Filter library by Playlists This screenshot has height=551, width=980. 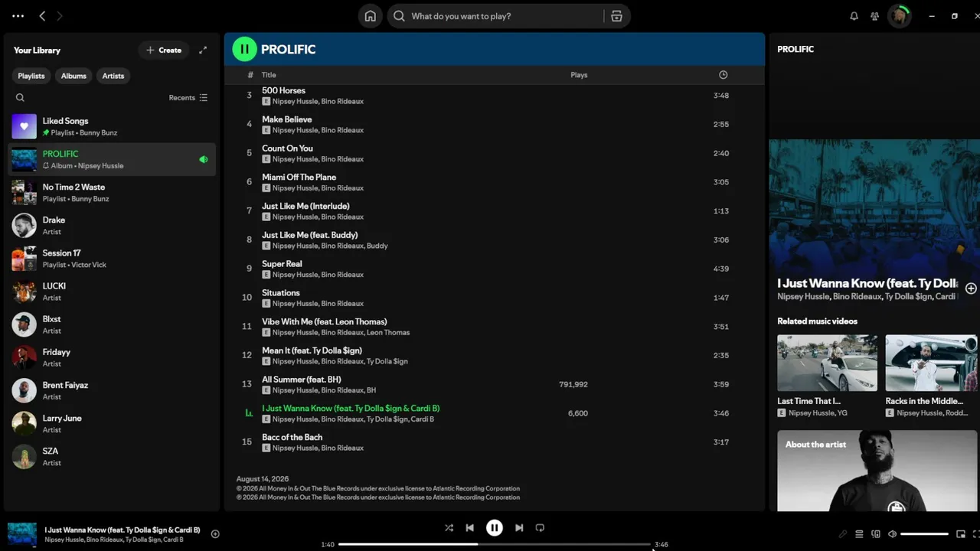pos(31,76)
